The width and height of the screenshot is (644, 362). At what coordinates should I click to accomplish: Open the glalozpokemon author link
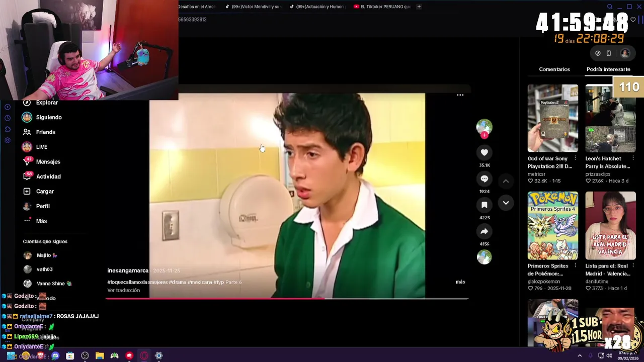(x=543, y=282)
